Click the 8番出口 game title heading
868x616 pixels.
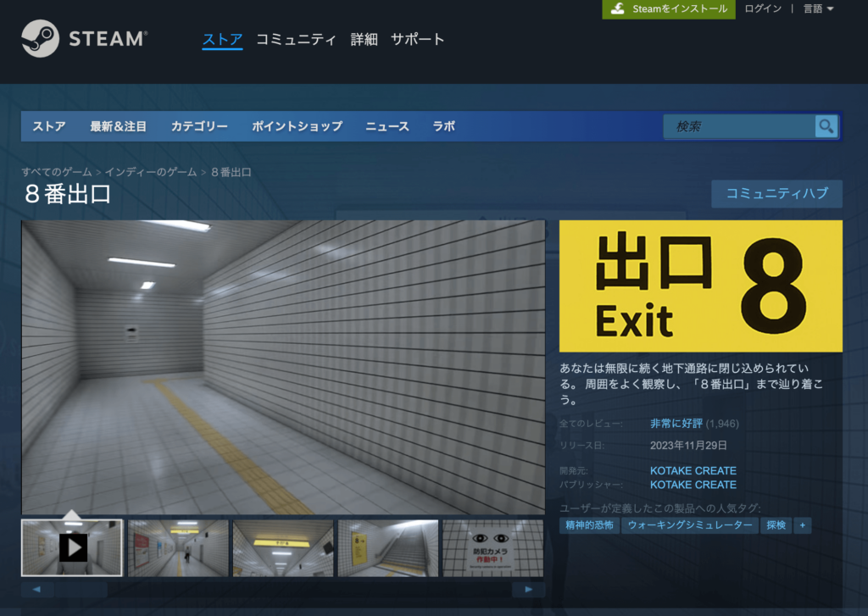[68, 194]
